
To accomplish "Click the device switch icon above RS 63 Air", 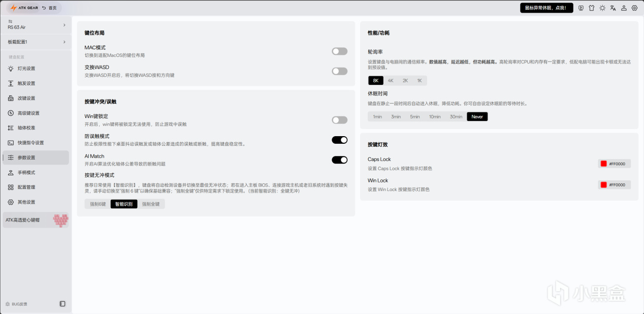I will (10, 21).
